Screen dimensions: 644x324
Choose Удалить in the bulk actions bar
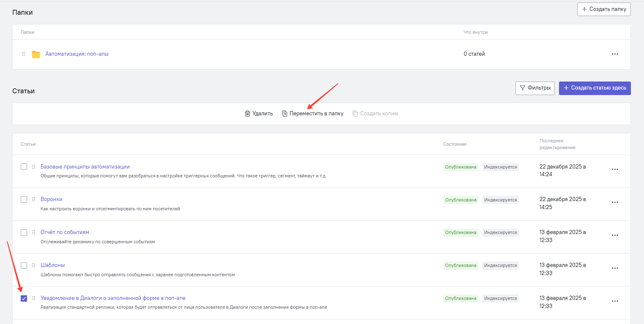click(262, 114)
